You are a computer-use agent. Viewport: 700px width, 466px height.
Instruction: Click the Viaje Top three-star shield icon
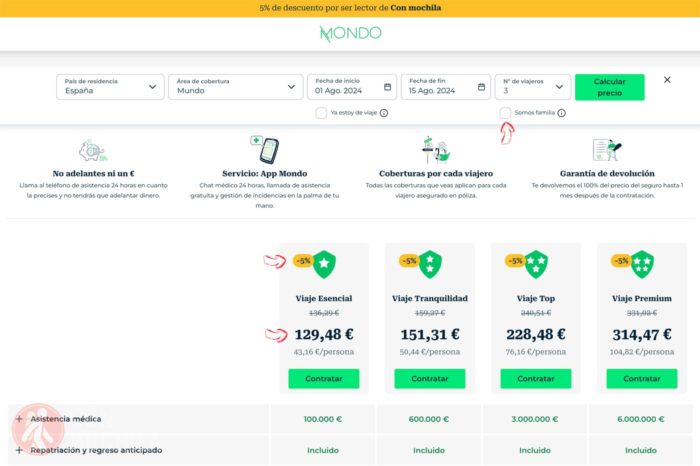click(536, 264)
